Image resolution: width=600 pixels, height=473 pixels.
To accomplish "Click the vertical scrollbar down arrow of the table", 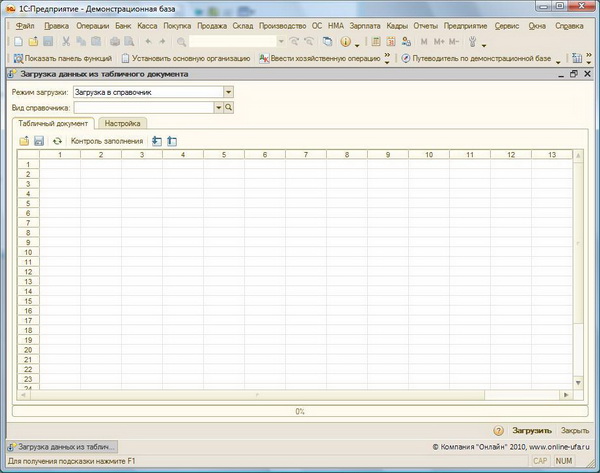I will pos(578,383).
